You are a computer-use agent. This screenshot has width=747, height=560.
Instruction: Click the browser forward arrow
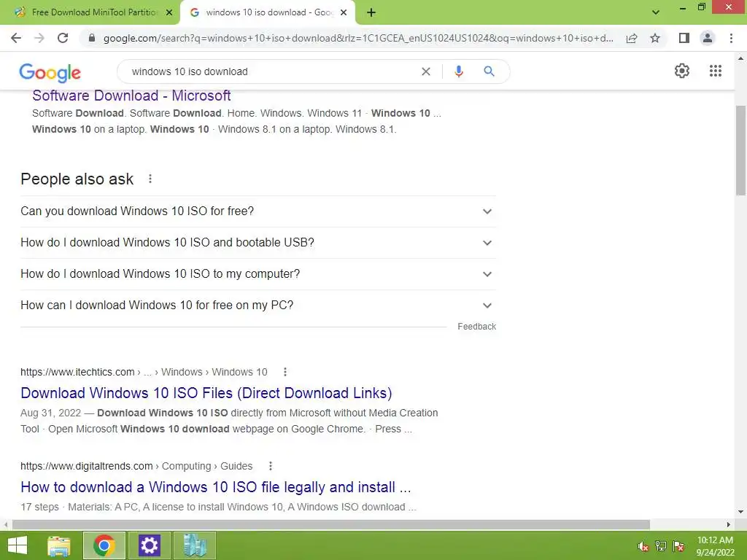pos(39,38)
